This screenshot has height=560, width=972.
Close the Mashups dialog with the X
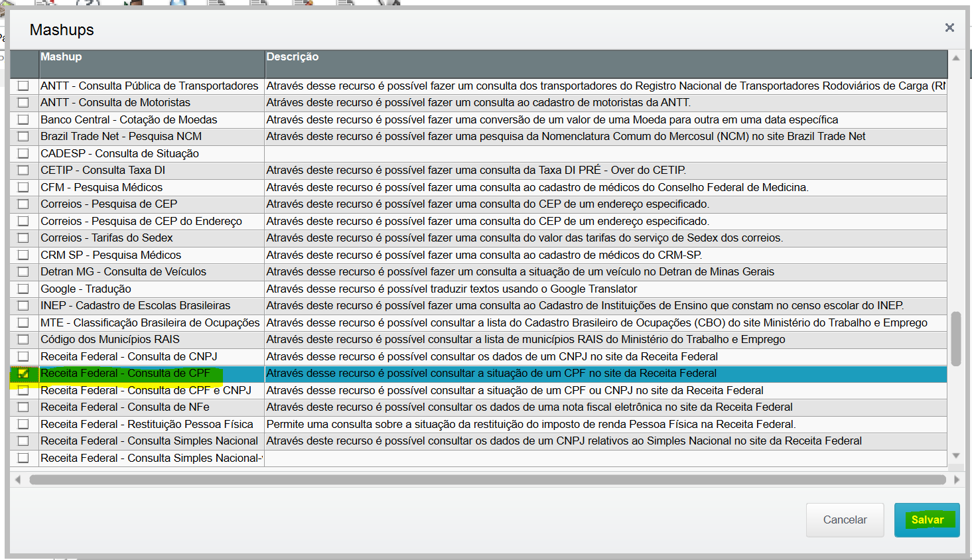pyautogui.click(x=949, y=28)
